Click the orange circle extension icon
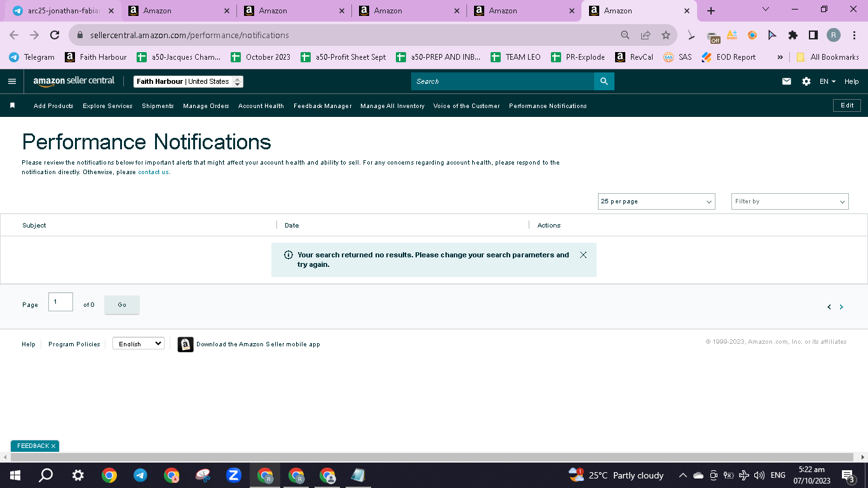 pyautogui.click(x=752, y=35)
